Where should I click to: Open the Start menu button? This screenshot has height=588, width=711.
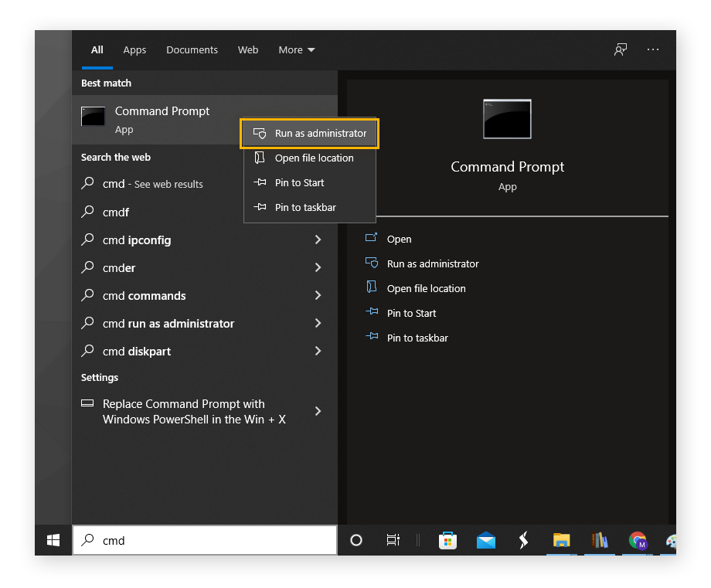click(x=52, y=540)
